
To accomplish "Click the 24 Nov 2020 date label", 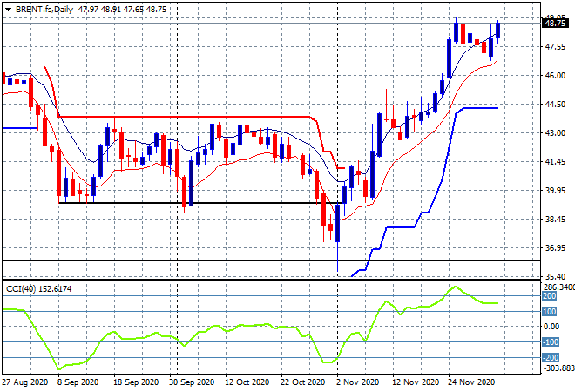I will point(471,382).
